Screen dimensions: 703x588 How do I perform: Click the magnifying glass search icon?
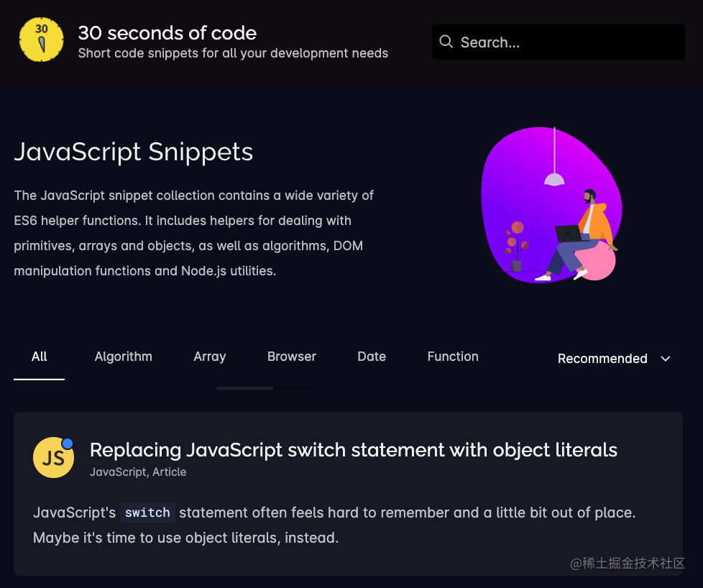pyautogui.click(x=446, y=42)
